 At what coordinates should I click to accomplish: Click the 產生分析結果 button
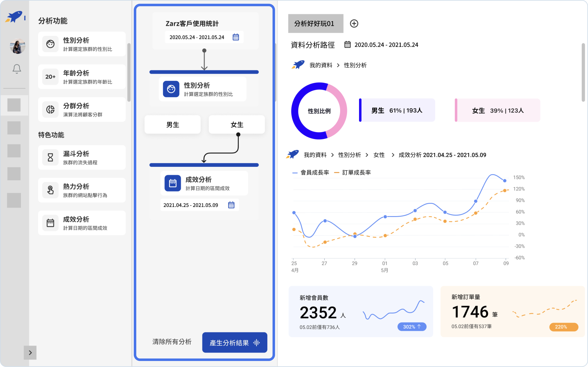(235, 343)
